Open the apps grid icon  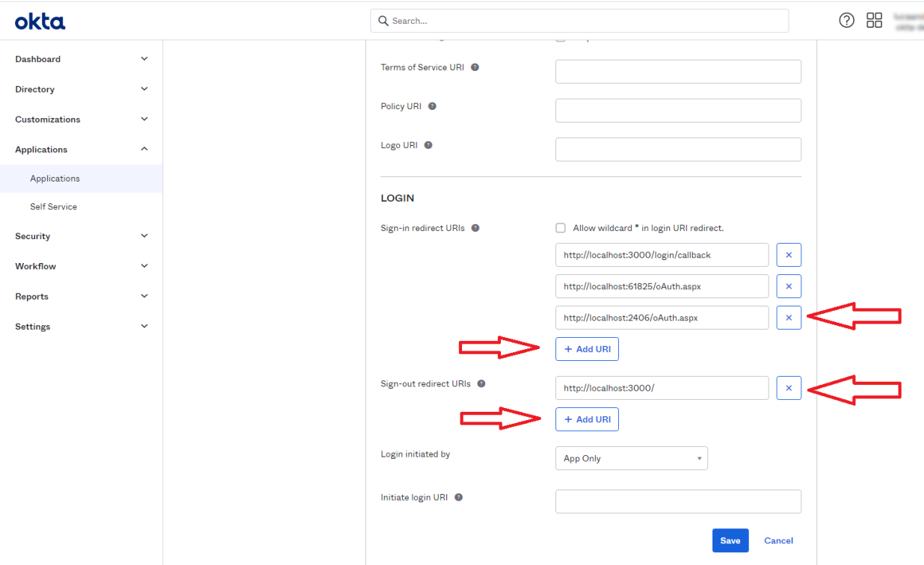[x=874, y=20]
